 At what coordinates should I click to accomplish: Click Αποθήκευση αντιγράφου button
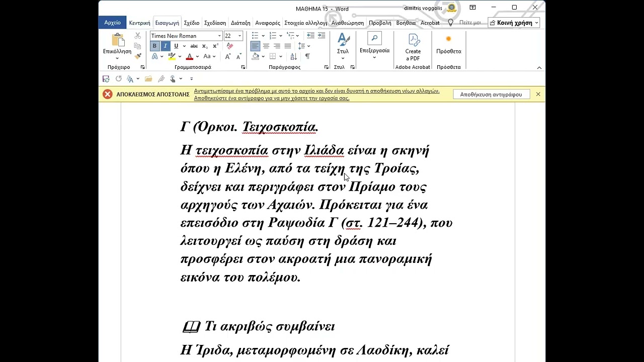pos(491,94)
